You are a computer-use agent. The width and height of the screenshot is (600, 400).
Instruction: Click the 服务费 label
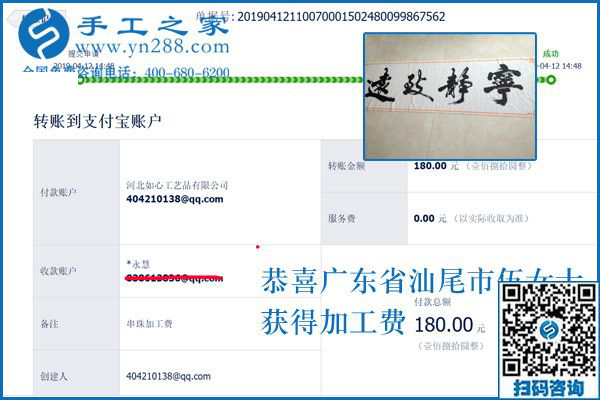(342, 219)
